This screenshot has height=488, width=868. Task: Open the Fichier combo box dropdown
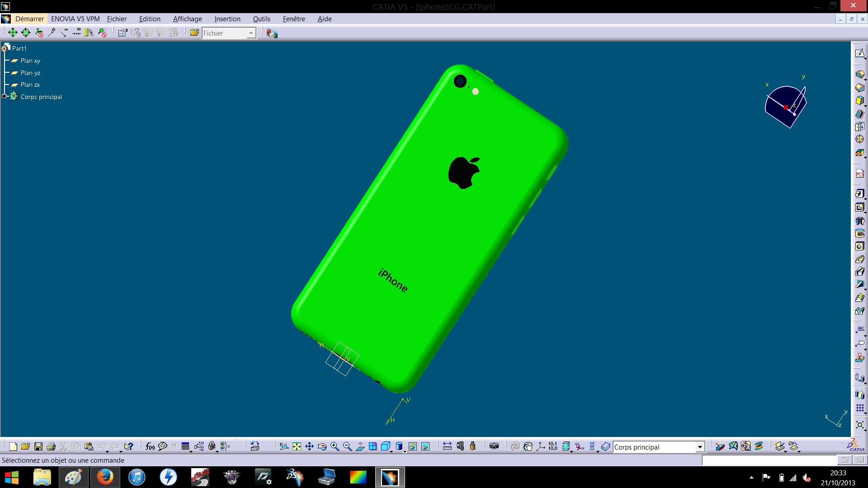(251, 33)
